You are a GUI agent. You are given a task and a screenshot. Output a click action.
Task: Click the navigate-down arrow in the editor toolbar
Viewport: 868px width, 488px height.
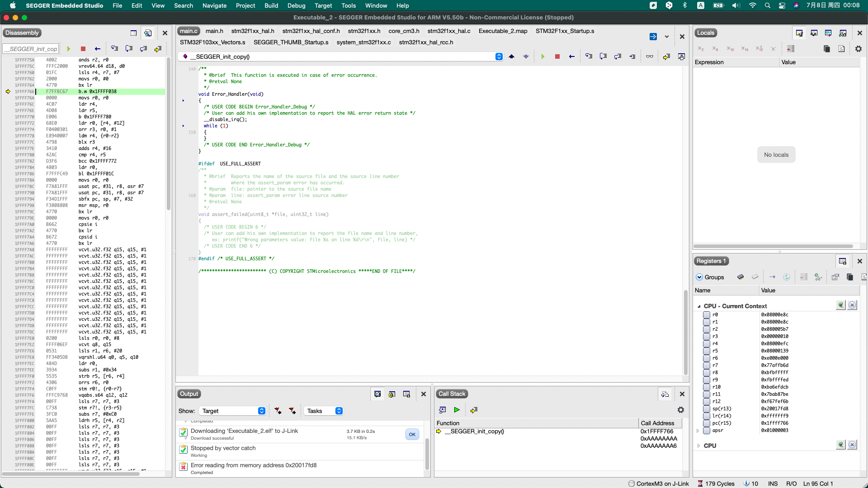click(x=526, y=56)
